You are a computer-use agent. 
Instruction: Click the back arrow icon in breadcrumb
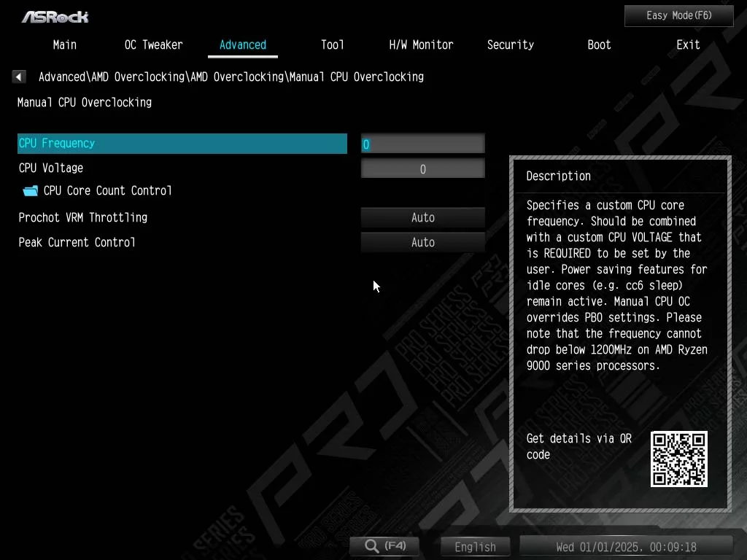pos(19,77)
